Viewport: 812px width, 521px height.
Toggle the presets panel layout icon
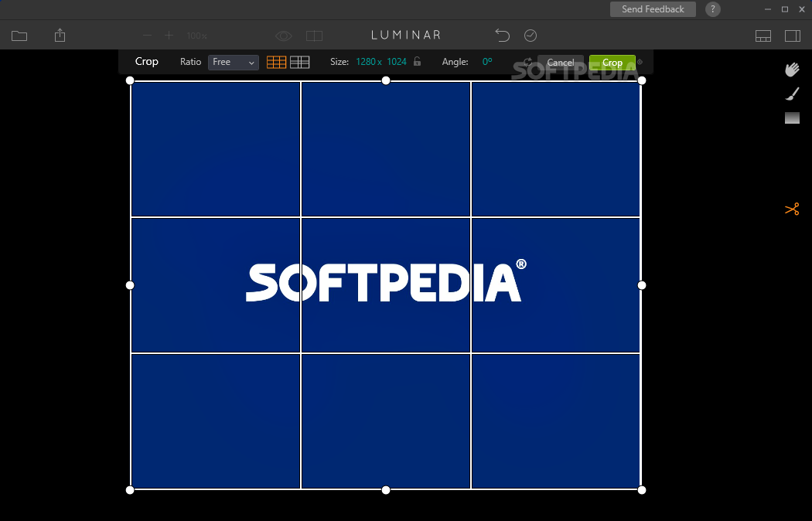[x=763, y=36]
